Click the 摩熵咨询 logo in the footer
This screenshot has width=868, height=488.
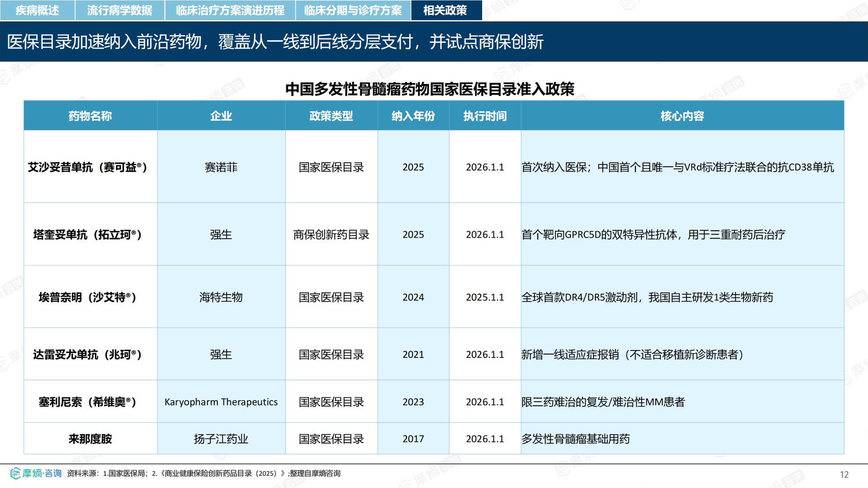click(36, 473)
